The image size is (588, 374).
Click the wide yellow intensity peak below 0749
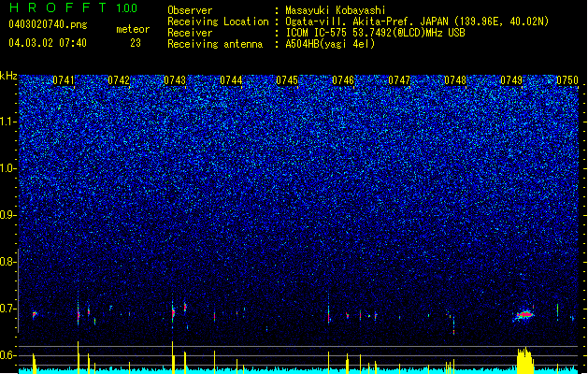pyautogui.click(x=525, y=360)
